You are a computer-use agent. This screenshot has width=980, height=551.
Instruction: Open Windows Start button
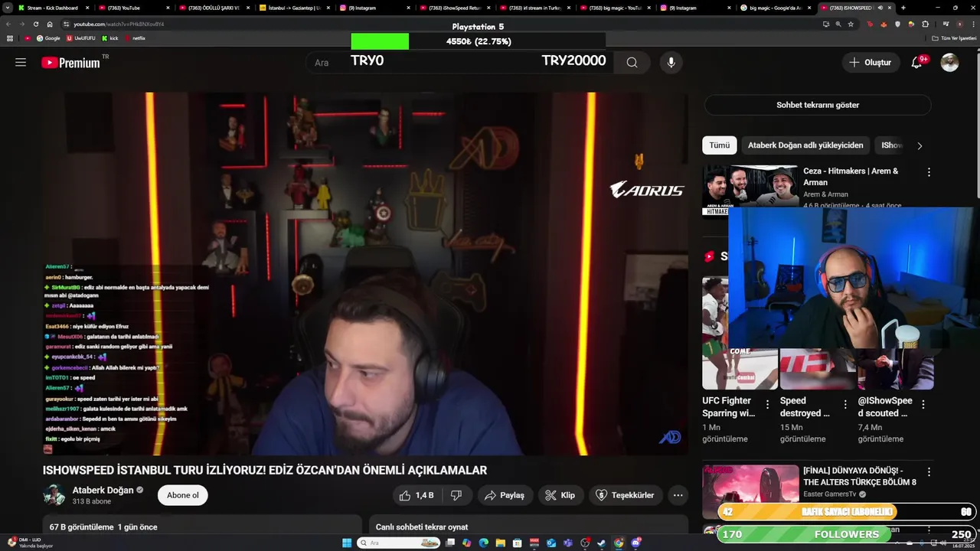347,543
